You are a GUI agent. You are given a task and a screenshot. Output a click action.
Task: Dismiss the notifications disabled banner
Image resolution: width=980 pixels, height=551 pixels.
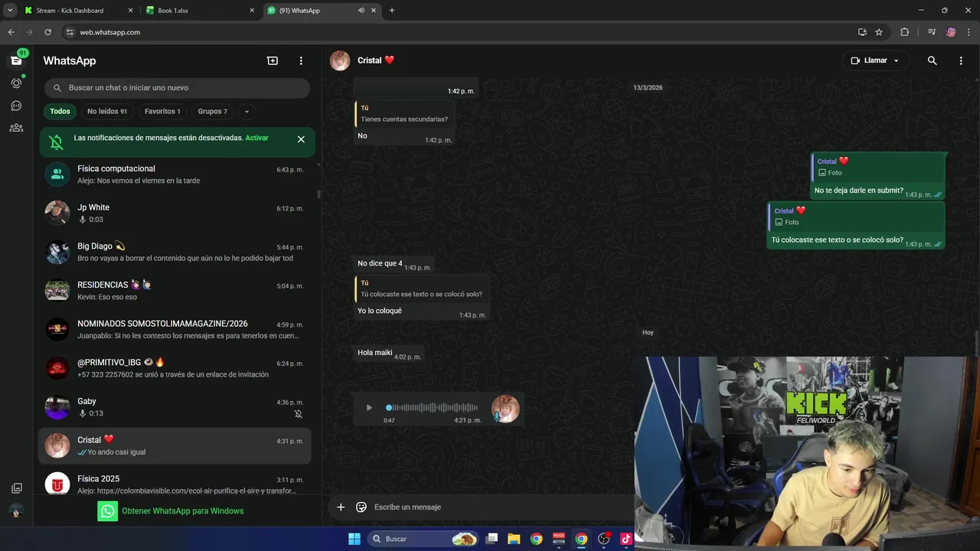[301, 139]
